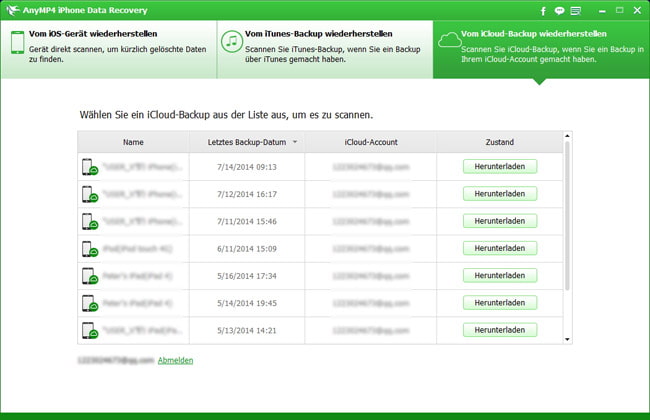650x420 pixels.
Task: Select the date cell 5/14/2014 19:45
Action: point(247,303)
